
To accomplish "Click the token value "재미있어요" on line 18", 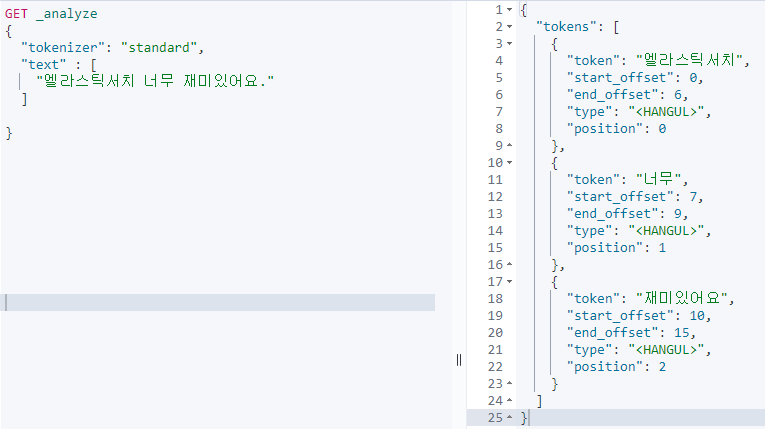I will 682,298.
